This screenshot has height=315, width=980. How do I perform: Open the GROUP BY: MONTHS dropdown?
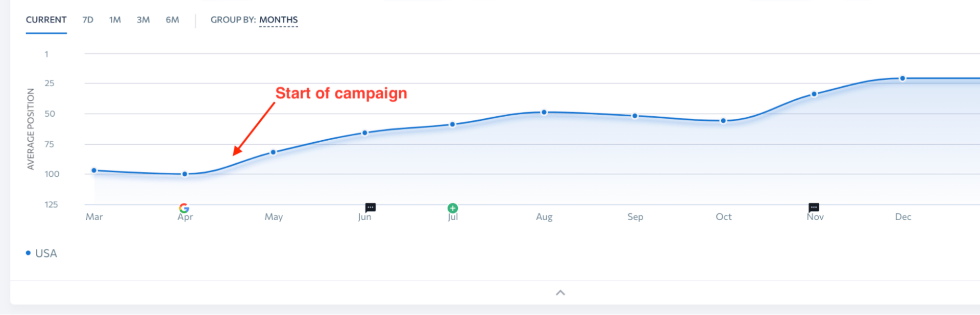[x=279, y=20]
